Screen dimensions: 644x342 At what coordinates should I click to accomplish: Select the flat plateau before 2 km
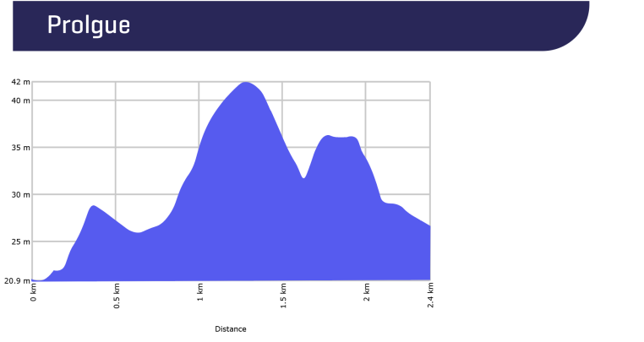coord(340,138)
